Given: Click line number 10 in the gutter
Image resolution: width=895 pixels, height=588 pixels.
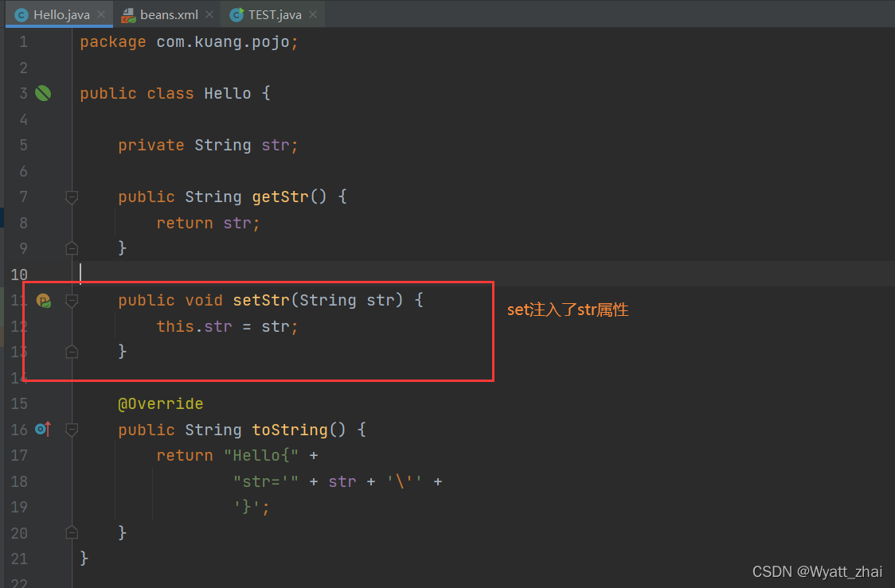Looking at the screenshot, I should click(x=19, y=275).
